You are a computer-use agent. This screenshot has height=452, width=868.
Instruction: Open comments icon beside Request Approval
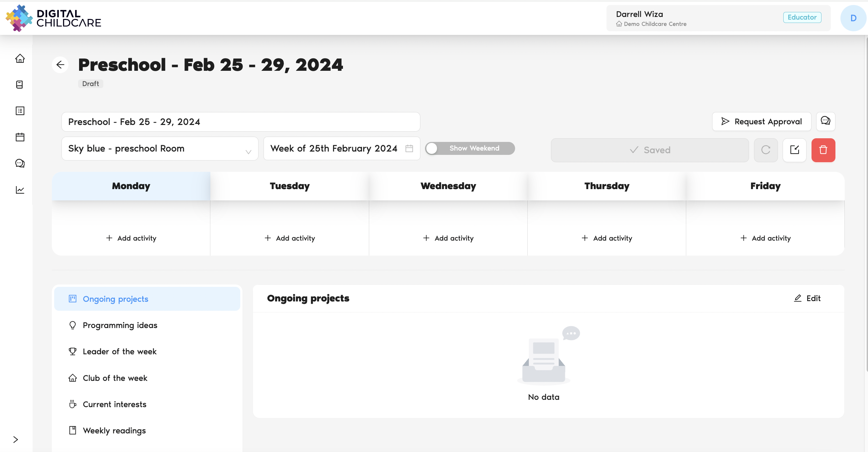(825, 121)
